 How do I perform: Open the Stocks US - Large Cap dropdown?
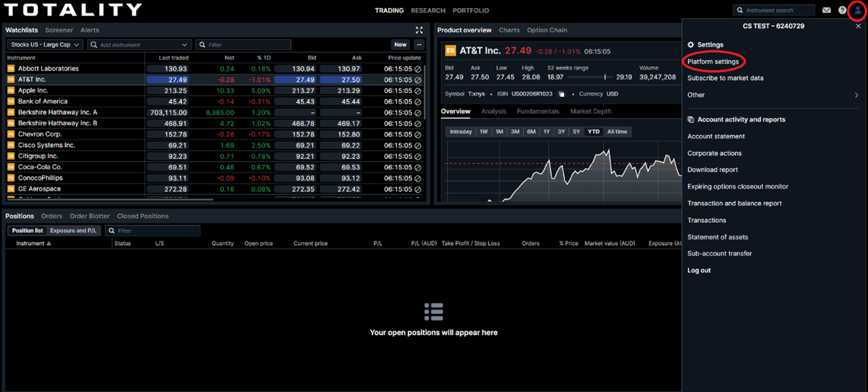[45, 45]
